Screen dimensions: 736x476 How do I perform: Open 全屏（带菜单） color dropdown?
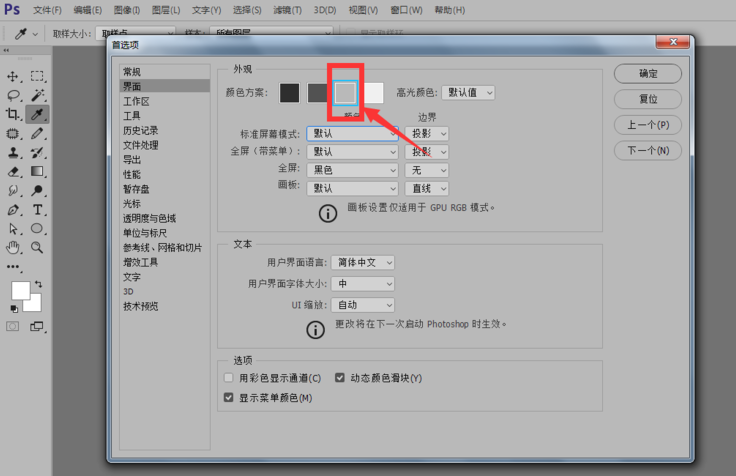tap(353, 152)
